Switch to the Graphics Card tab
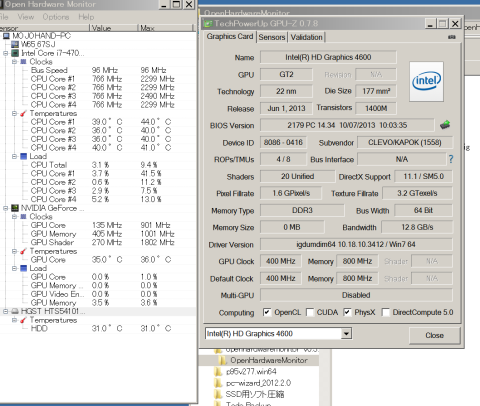 point(230,37)
